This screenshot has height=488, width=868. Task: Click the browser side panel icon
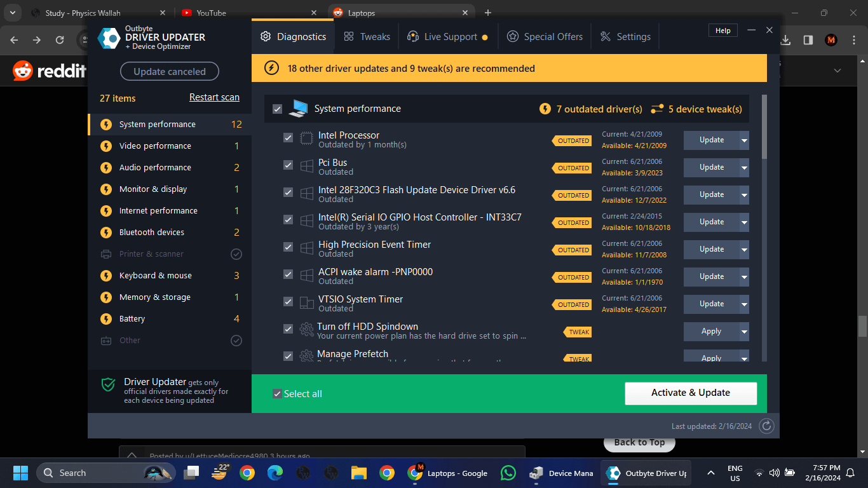(808, 39)
